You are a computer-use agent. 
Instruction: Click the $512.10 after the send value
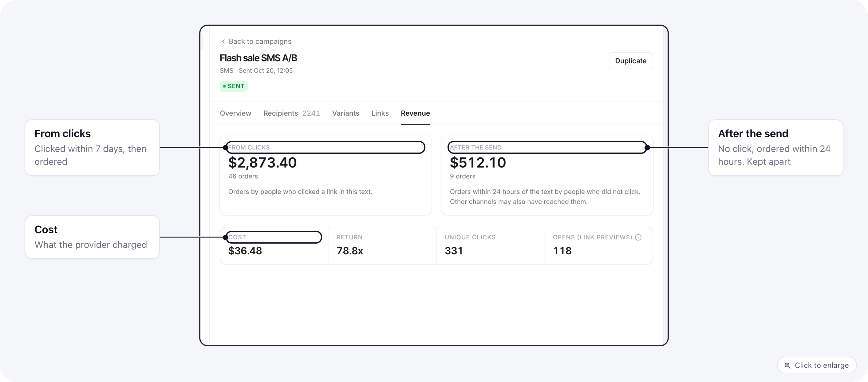(x=478, y=163)
